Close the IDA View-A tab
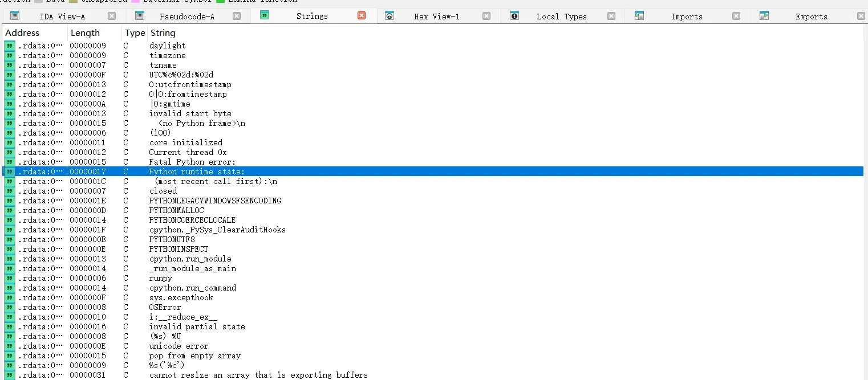This screenshot has height=380, width=868. [x=112, y=16]
